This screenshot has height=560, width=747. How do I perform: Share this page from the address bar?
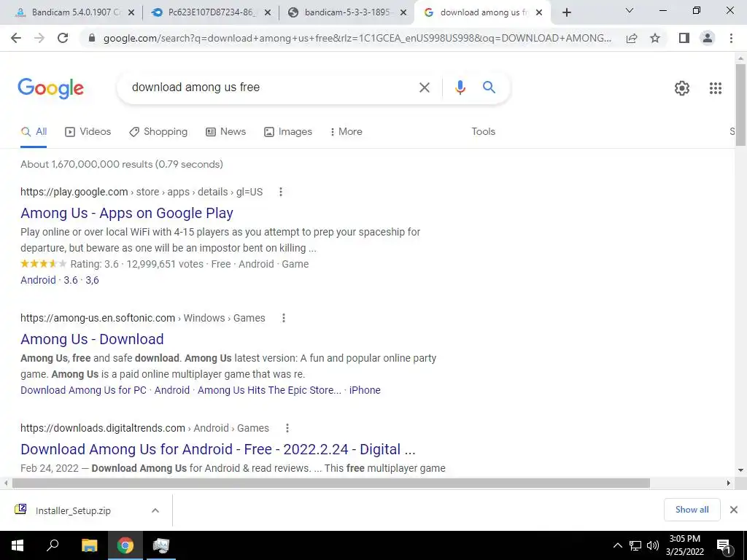click(632, 38)
